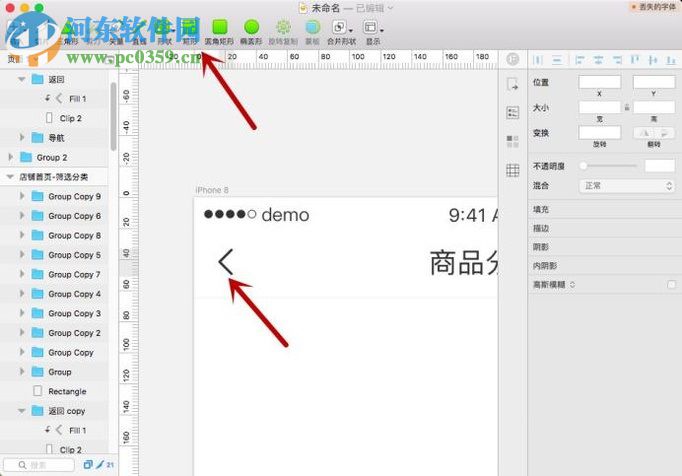Click the Y position field
This screenshot has height=476, width=682.
[654, 82]
